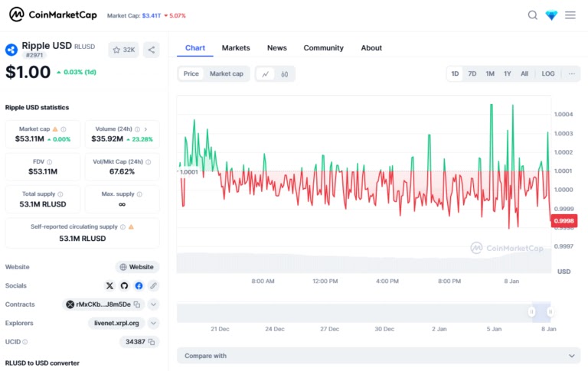Open the Volume (24h) info icon
The height and width of the screenshot is (371, 588).
coord(137,129)
